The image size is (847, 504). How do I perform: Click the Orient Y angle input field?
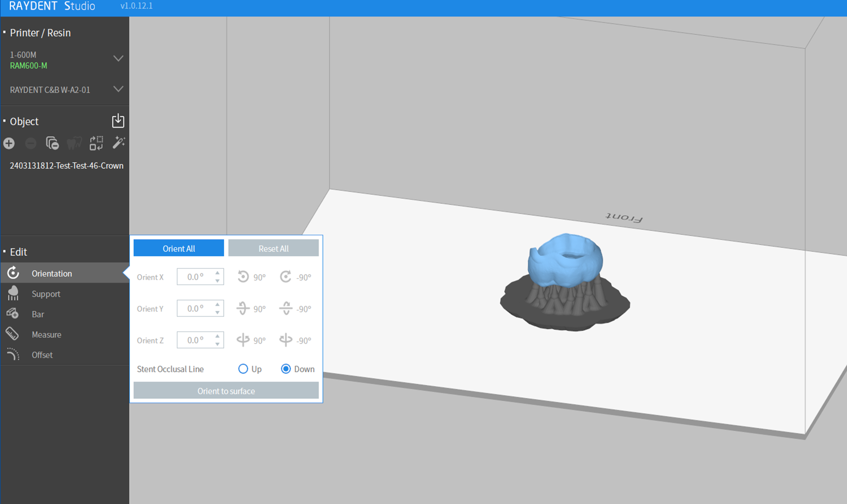195,309
